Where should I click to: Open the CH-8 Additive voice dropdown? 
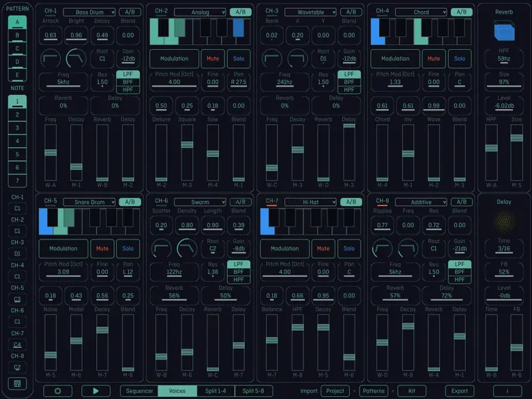point(422,202)
